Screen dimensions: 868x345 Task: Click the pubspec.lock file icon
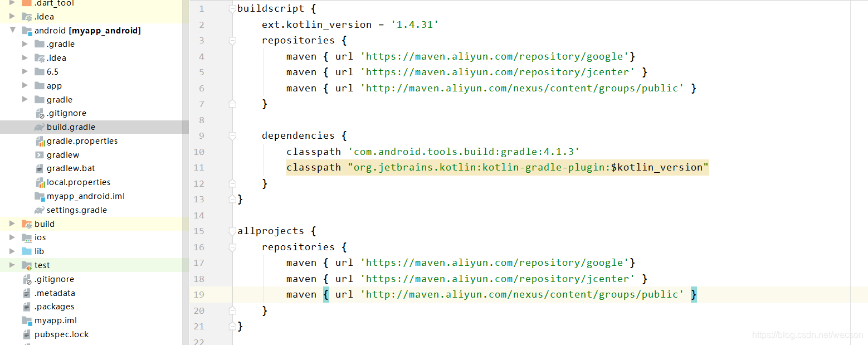point(27,334)
